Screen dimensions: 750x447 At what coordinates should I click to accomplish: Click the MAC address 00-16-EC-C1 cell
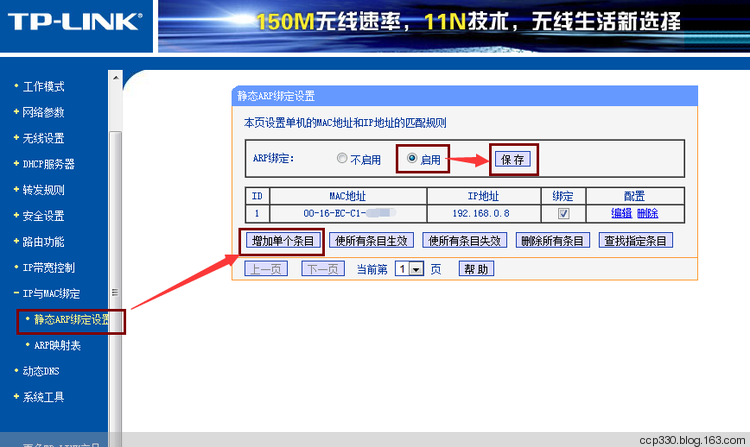[x=348, y=213]
